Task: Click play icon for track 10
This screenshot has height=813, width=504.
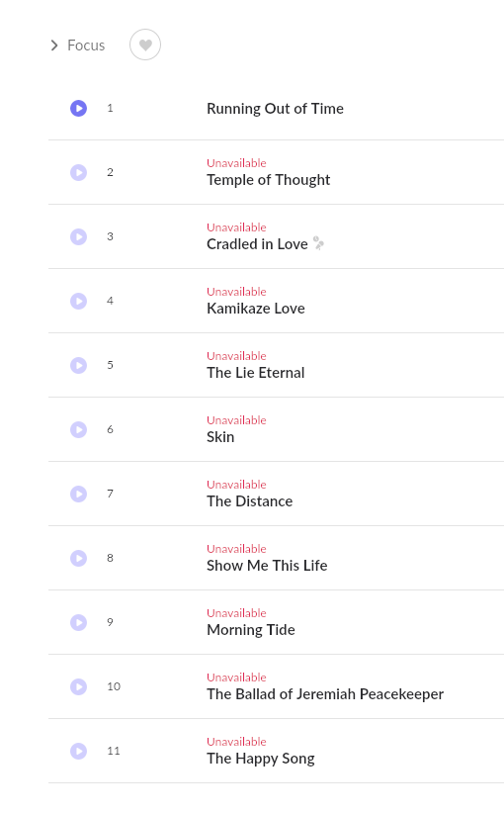Action: [79, 687]
